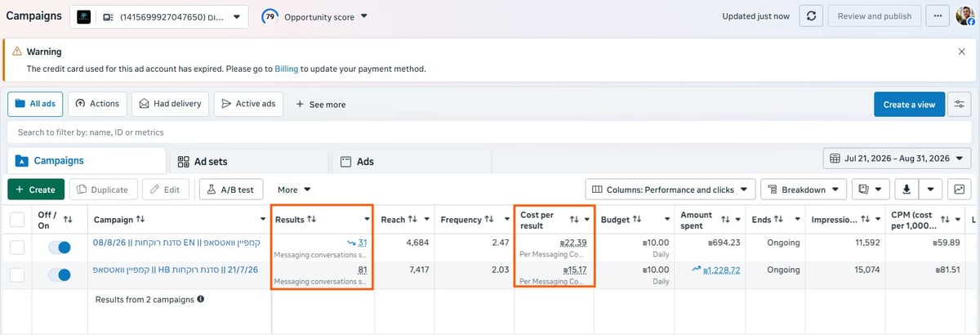
Task: Click the A/B test button
Action: click(230, 190)
